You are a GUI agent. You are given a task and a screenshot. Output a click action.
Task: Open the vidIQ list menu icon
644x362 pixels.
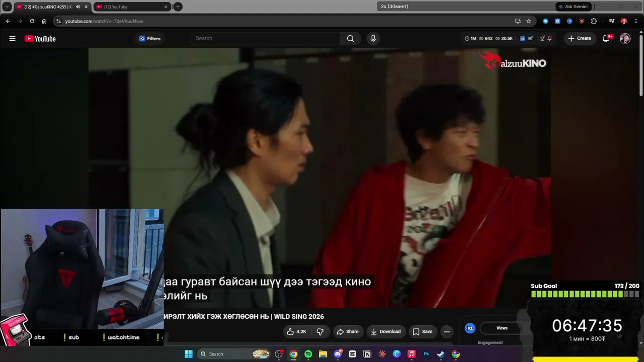coord(530,39)
